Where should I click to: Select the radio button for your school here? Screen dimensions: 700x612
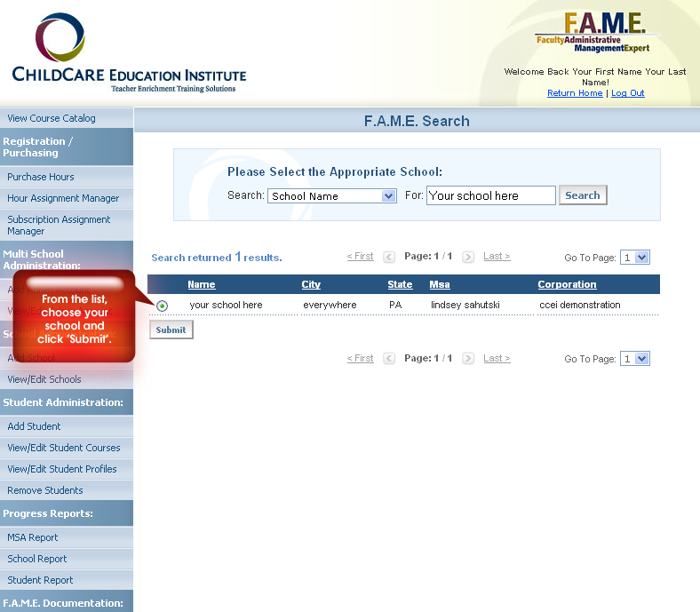[x=162, y=306]
